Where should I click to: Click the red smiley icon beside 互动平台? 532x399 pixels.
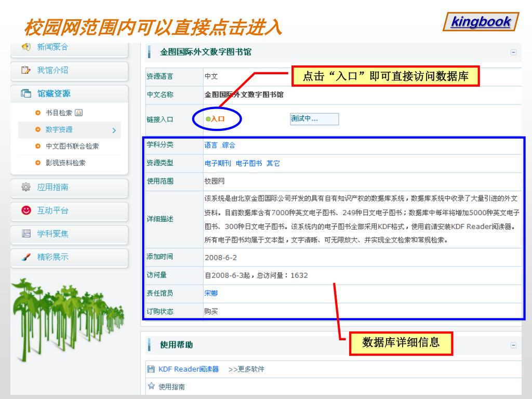26,210
